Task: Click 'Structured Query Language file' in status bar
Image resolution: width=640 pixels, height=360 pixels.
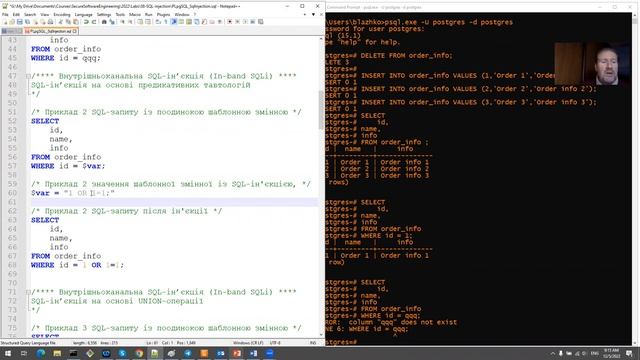Action: 28,343
